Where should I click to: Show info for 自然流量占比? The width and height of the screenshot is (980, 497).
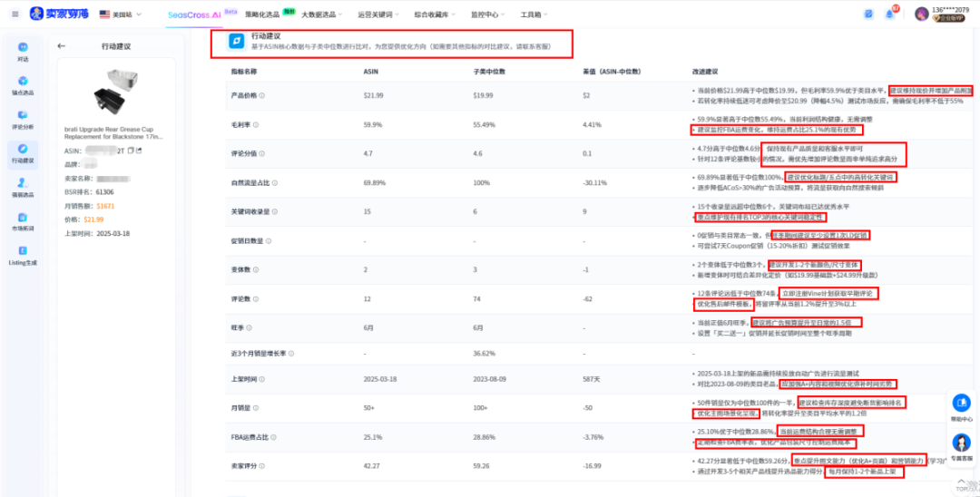[275, 183]
